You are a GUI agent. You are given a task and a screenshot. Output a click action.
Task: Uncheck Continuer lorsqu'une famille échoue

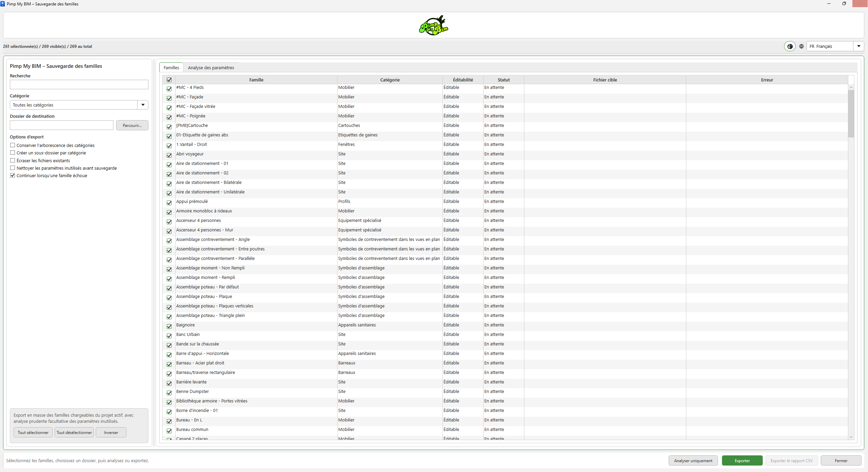pos(13,175)
